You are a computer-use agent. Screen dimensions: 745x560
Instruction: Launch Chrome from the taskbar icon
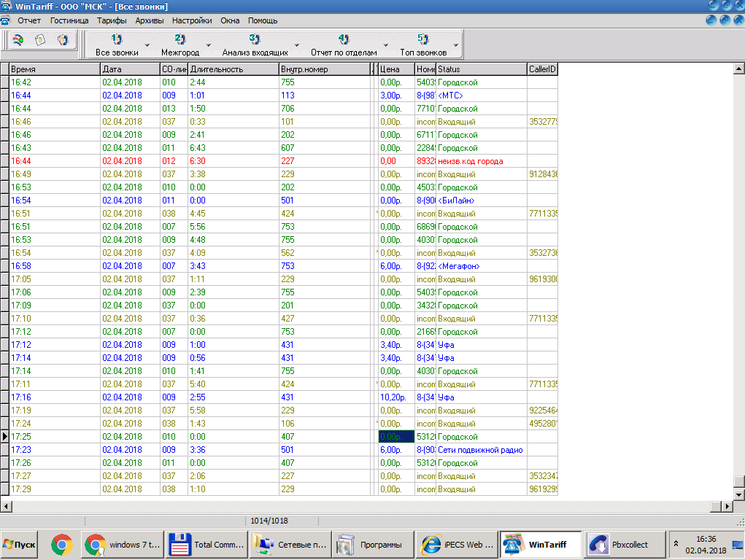click(61, 544)
